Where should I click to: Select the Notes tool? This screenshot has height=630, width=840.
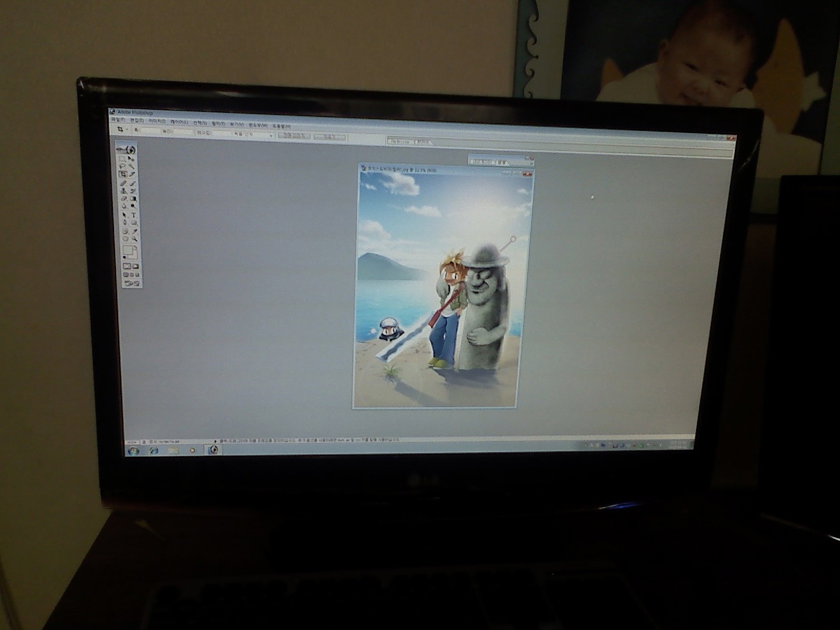click(125, 231)
